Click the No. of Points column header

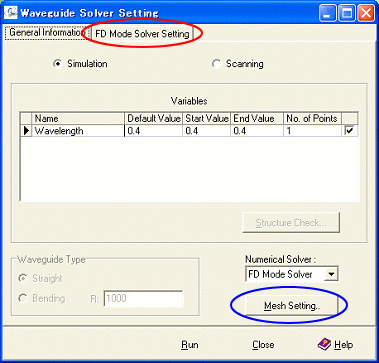click(313, 118)
